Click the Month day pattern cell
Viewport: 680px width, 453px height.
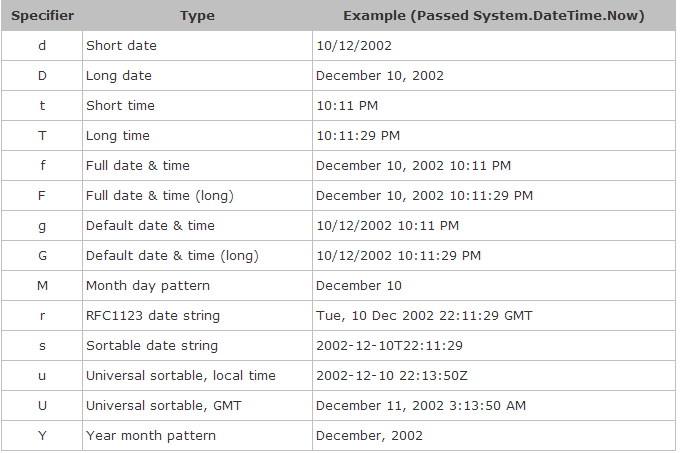(197, 286)
